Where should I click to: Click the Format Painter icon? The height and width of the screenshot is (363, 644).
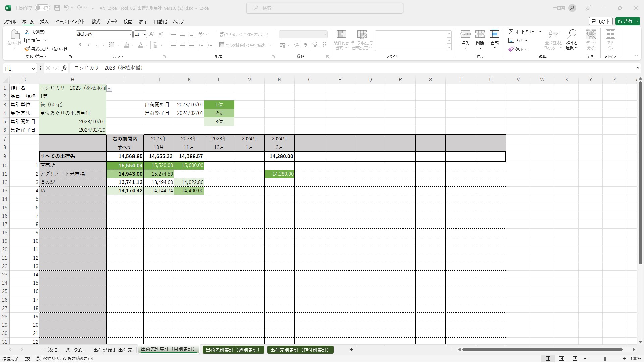(x=27, y=49)
